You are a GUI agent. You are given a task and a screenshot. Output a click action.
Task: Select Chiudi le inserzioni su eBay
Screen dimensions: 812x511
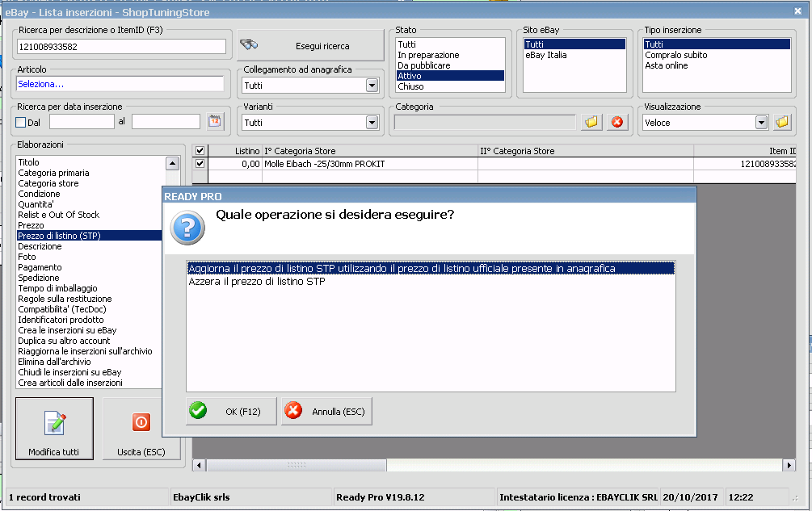69,372
